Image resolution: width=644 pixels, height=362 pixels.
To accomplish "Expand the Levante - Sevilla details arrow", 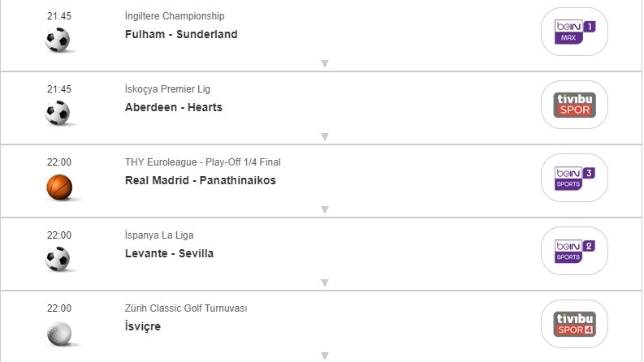I will pos(324,282).
